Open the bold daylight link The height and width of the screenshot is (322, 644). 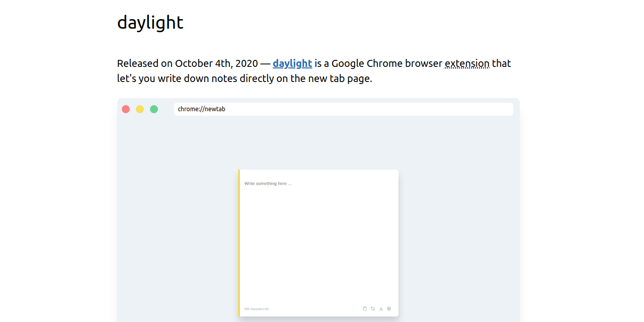(292, 63)
